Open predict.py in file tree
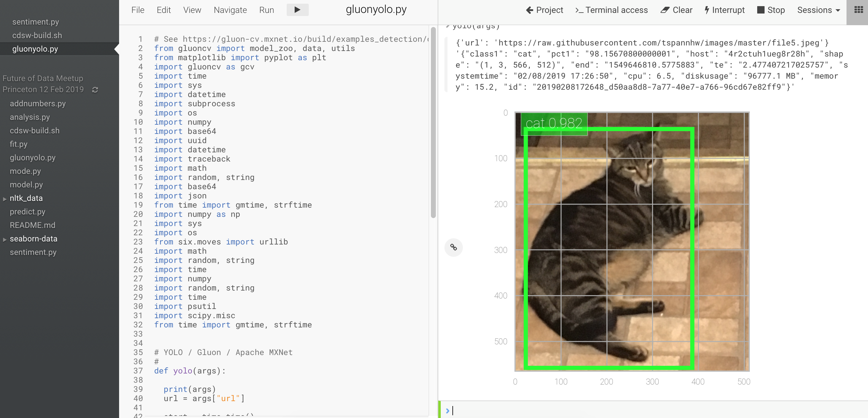Viewport: 868px width, 418px height. (28, 212)
